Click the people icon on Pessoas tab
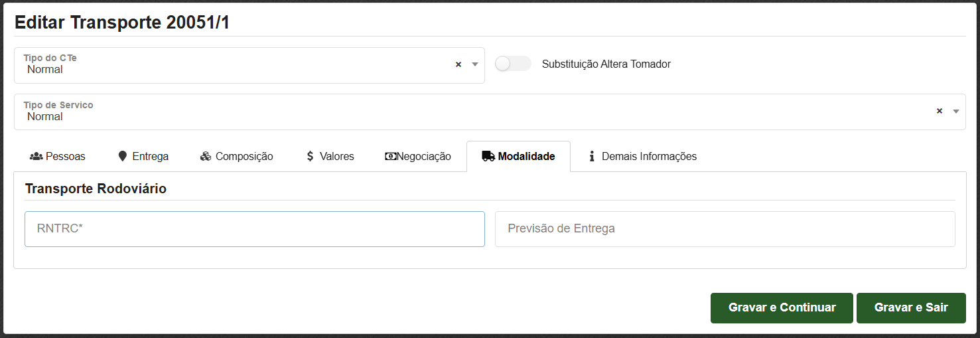Screen dimensions: 980x338 36,157
